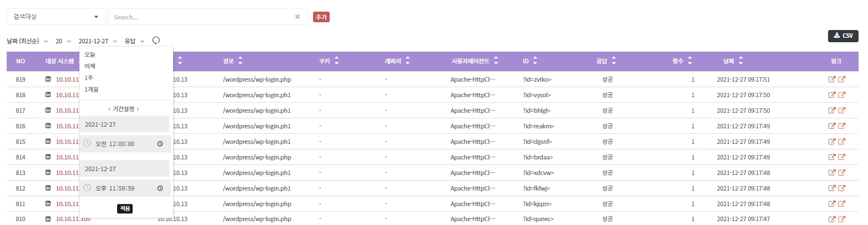The image size is (868, 225).
Task: Choose 1개월 from the date range menu
Action: [92, 89]
